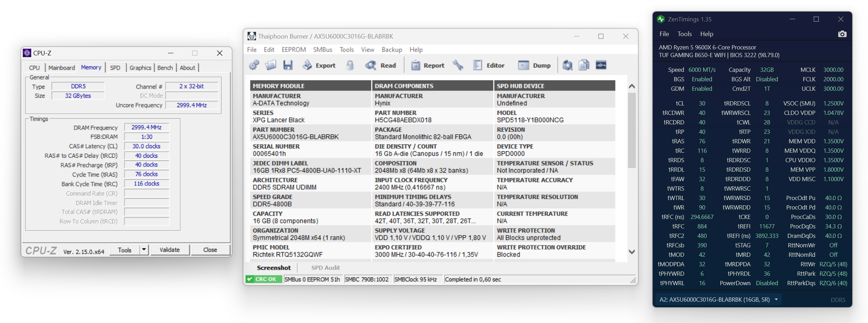Expand the memory module selector in ZenTimings
The height and width of the screenshot is (323, 868).
click(776, 300)
